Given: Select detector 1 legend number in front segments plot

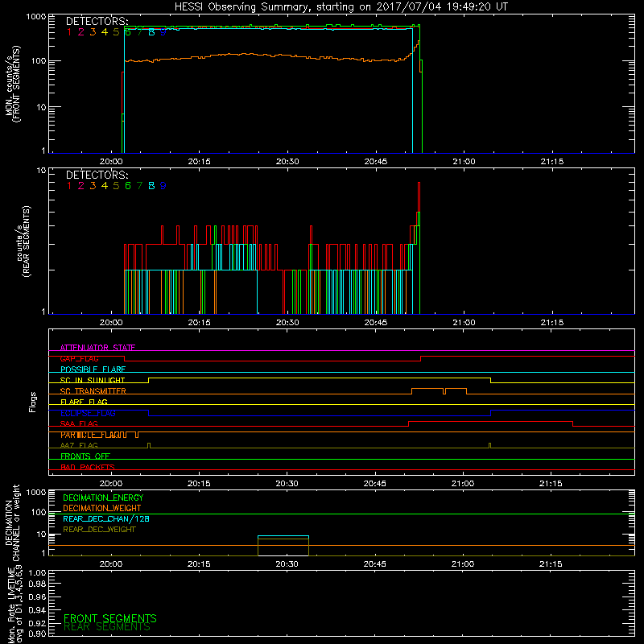Looking at the screenshot, I should [69, 32].
